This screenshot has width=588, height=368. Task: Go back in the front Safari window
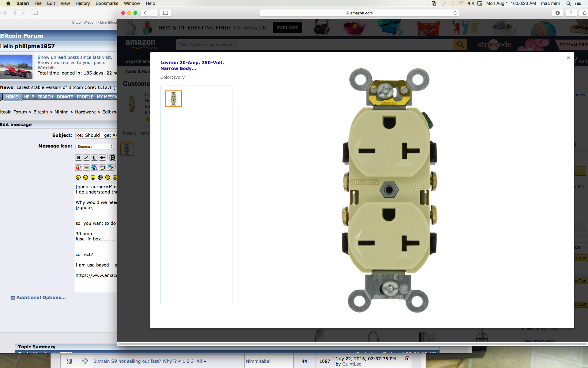pos(145,13)
